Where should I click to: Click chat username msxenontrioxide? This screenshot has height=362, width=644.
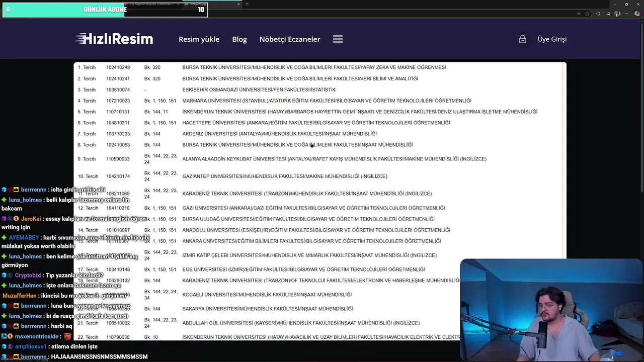(x=37, y=336)
